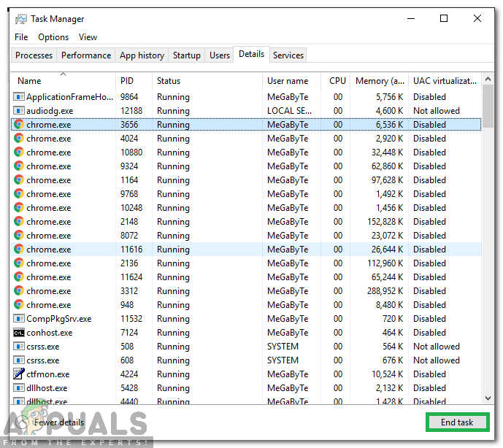Open the File menu

21,37
